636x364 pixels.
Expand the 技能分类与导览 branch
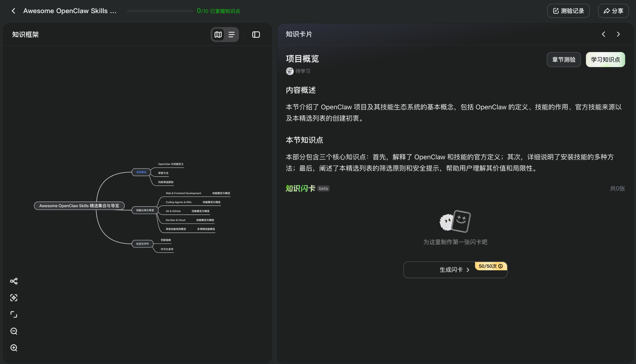[145, 210]
